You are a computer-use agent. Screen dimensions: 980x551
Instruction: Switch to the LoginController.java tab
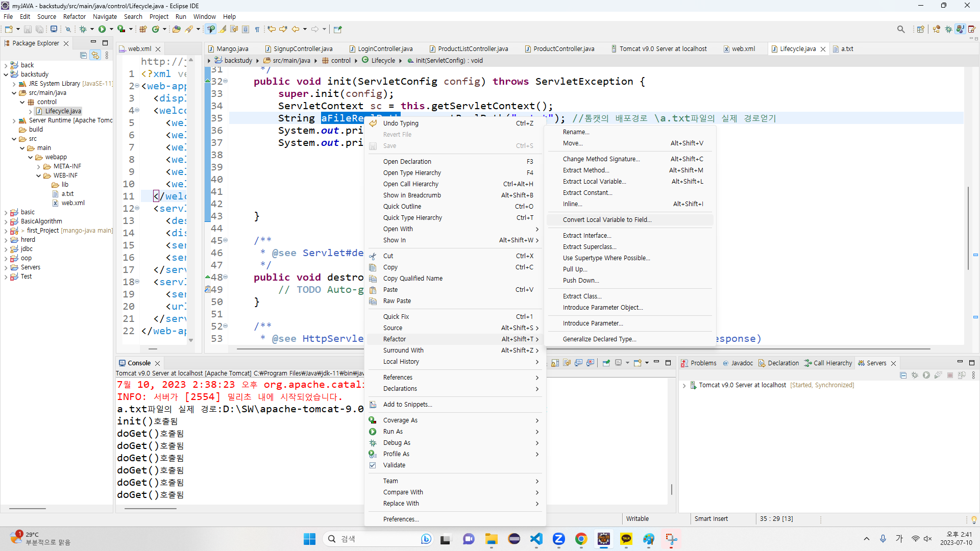tap(385, 49)
